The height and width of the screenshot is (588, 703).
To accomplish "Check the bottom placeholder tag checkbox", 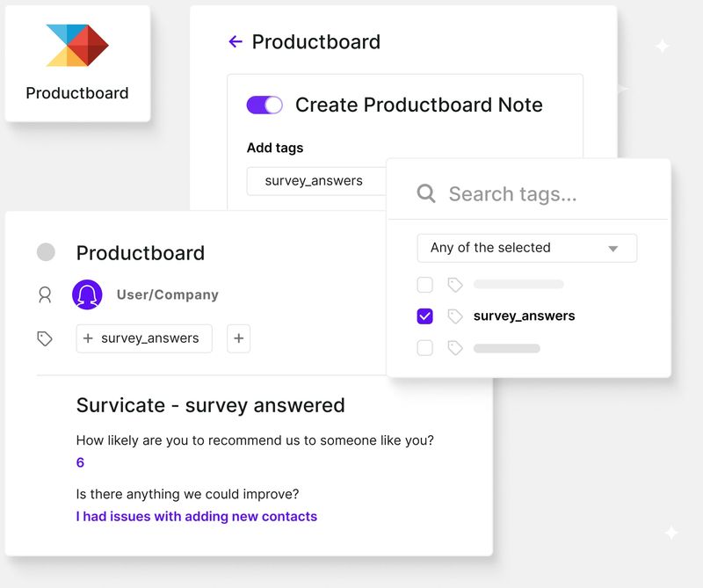I will 424,347.
